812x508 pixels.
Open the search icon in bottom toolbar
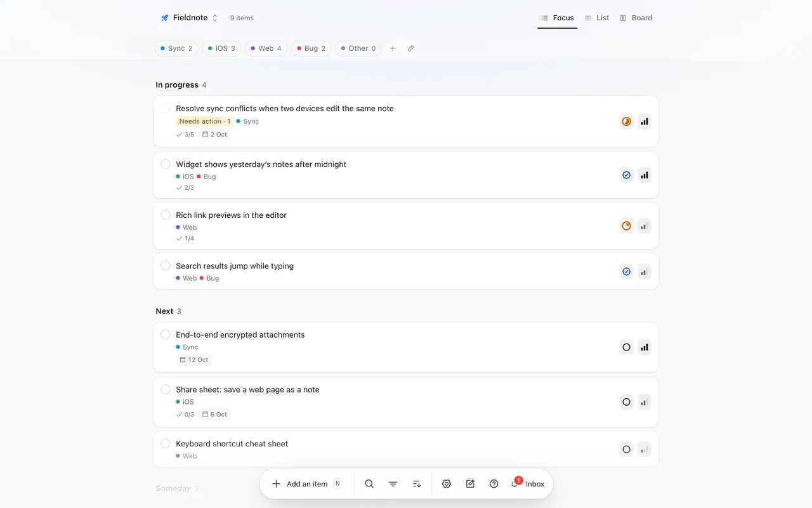click(369, 484)
